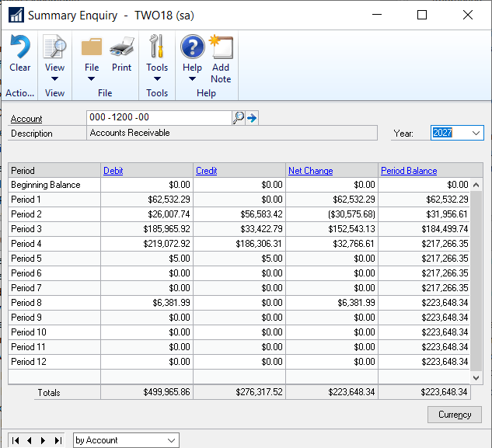The image size is (492, 448).
Task: Click the Add Note icon
Action: coord(221,47)
